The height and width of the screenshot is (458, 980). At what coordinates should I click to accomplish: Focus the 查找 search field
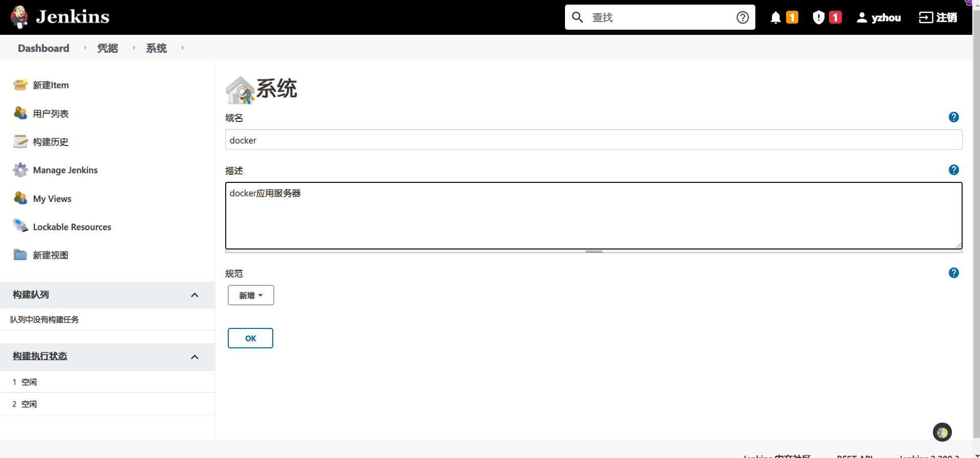[660, 17]
